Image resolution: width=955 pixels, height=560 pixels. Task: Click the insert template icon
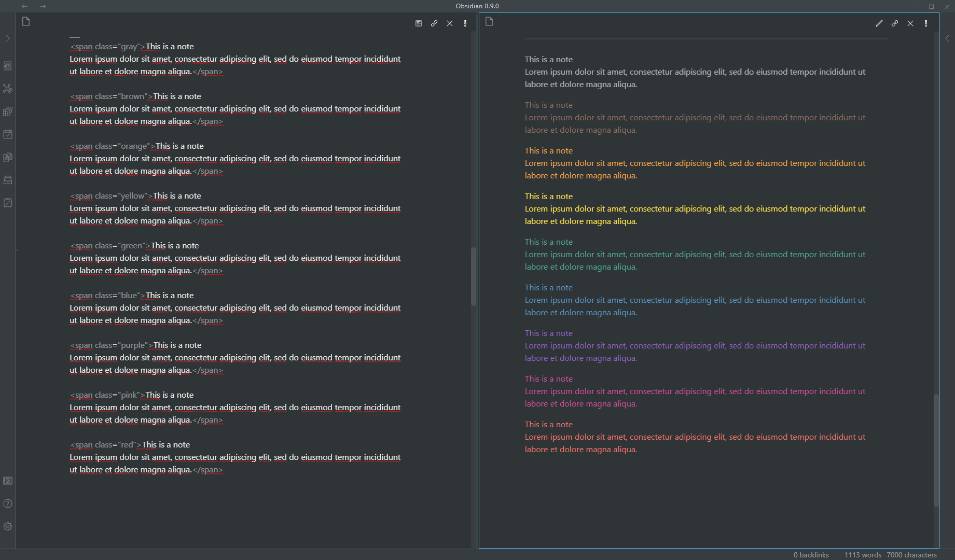pos(8,157)
